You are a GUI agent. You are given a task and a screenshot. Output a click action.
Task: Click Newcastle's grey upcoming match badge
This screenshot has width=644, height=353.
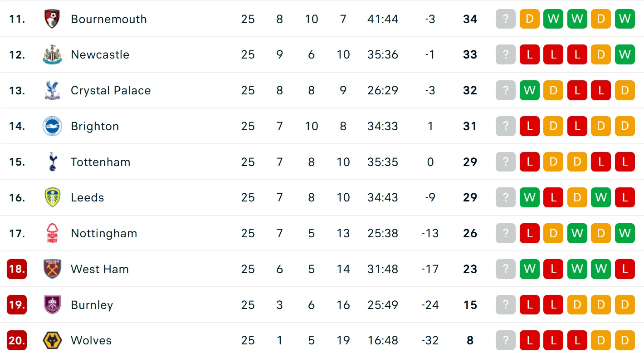(506, 55)
